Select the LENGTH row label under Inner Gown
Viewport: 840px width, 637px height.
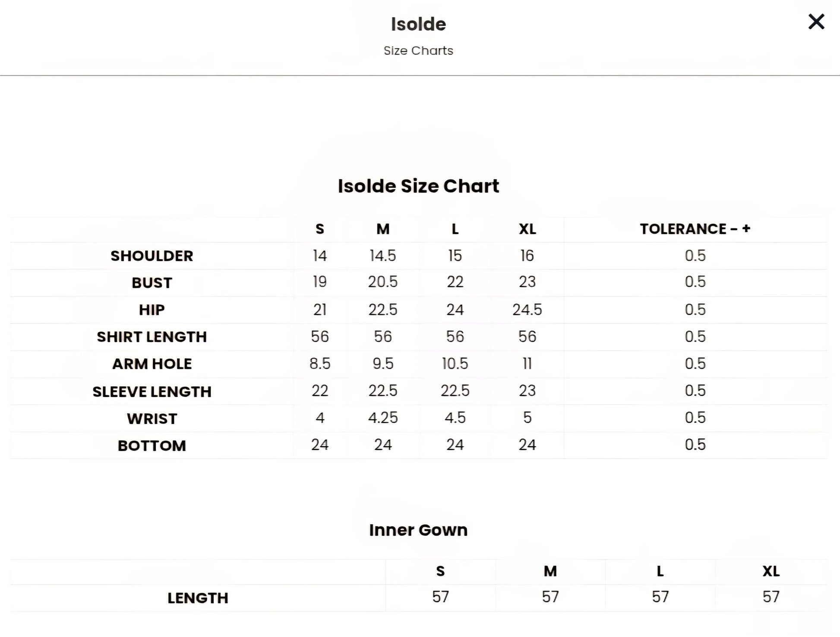[x=198, y=598]
